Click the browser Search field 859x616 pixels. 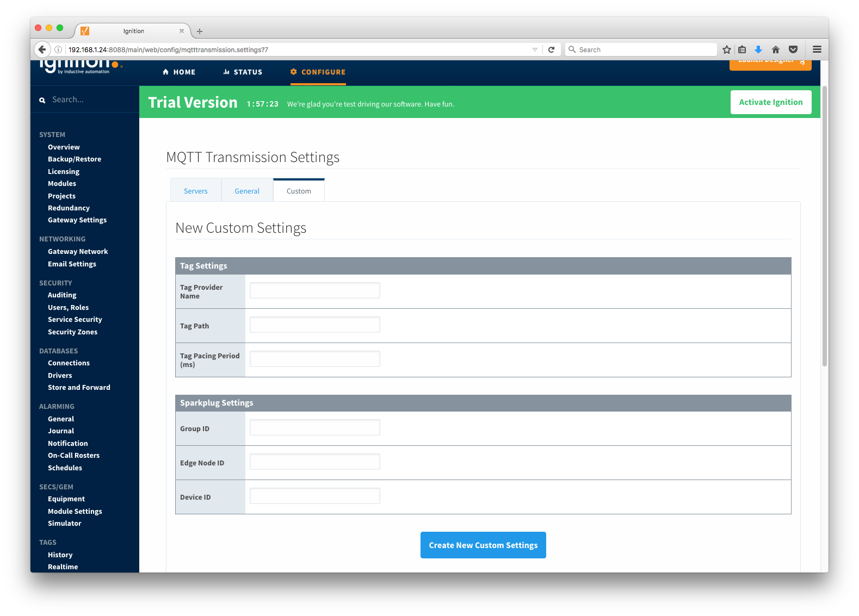click(642, 49)
